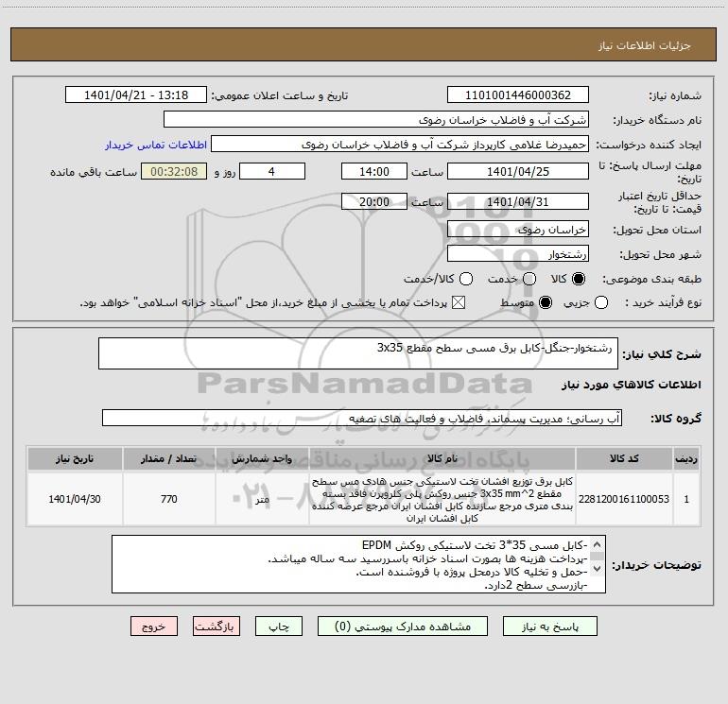Screen dimensions: 728x704
Task: Click the بازگشت back button
Action: (x=217, y=627)
